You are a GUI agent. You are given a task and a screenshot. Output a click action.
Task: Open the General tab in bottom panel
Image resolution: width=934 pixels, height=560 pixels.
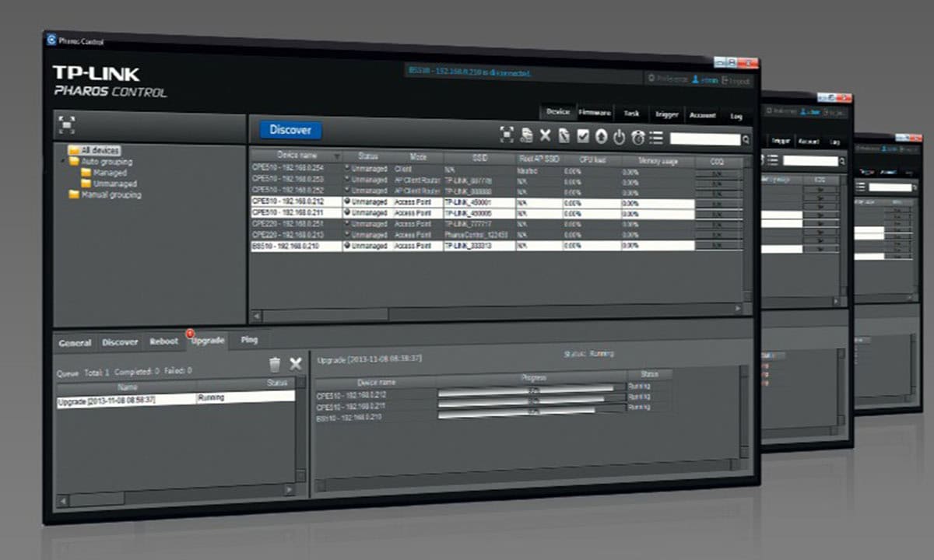coord(75,342)
